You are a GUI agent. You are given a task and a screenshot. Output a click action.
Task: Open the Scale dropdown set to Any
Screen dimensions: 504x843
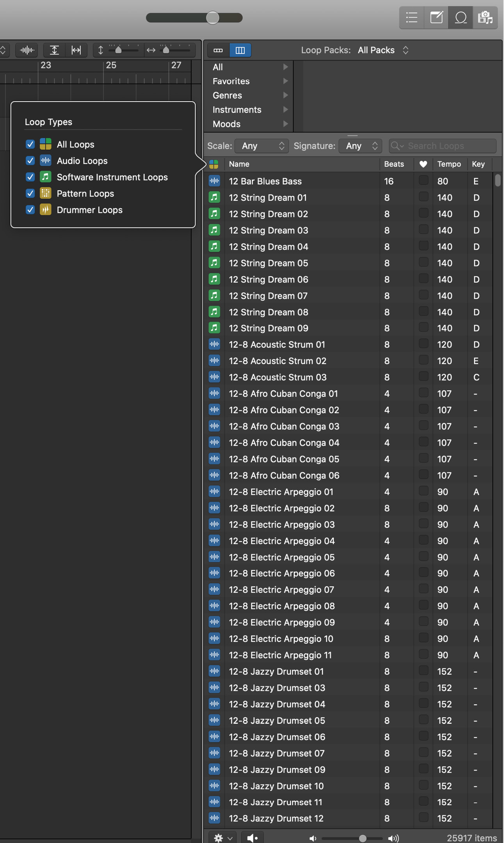(x=261, y=146)
